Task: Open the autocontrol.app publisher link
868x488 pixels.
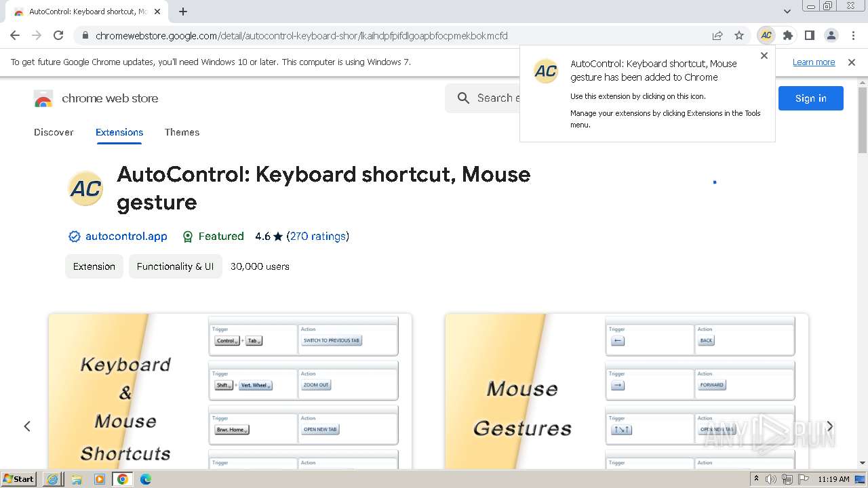Action: click(x=126, y=236)
